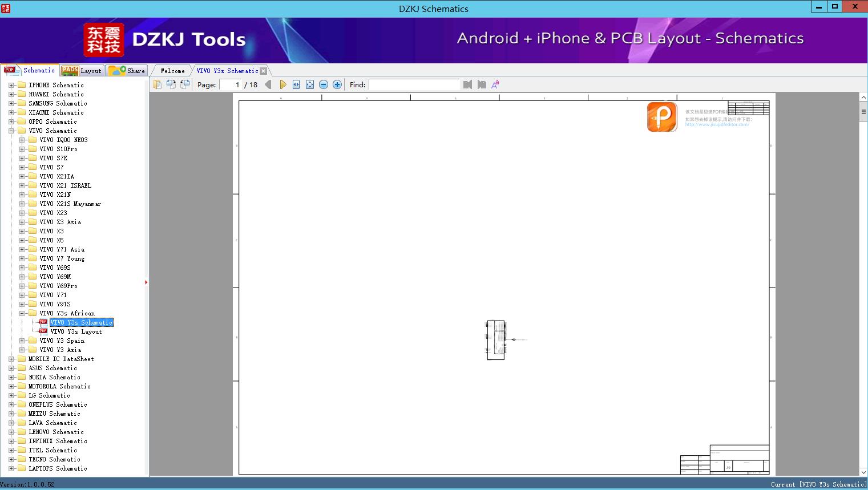Select the TECNO Schematic folder

pyautogui.click(x=54, y=459)
